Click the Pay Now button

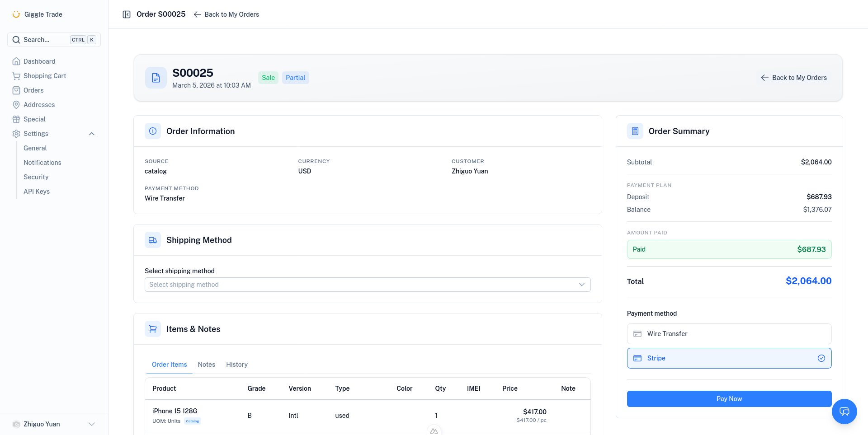tap(729, 398)
